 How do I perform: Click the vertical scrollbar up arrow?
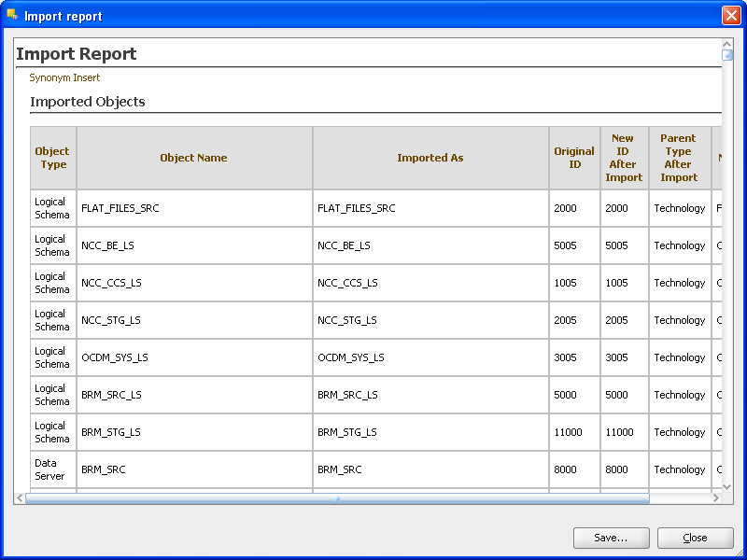tap(727, 44)
